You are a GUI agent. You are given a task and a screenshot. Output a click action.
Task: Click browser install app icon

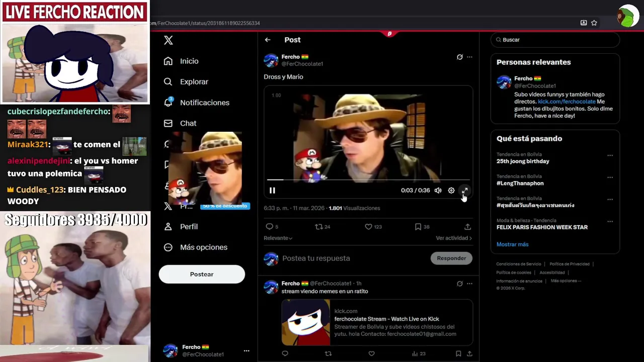point(584,23)
